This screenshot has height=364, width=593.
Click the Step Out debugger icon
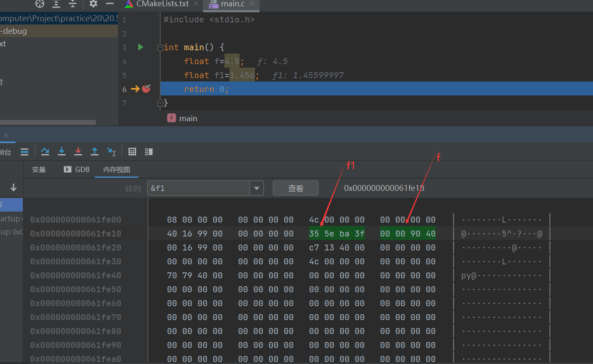coord(95,151)
